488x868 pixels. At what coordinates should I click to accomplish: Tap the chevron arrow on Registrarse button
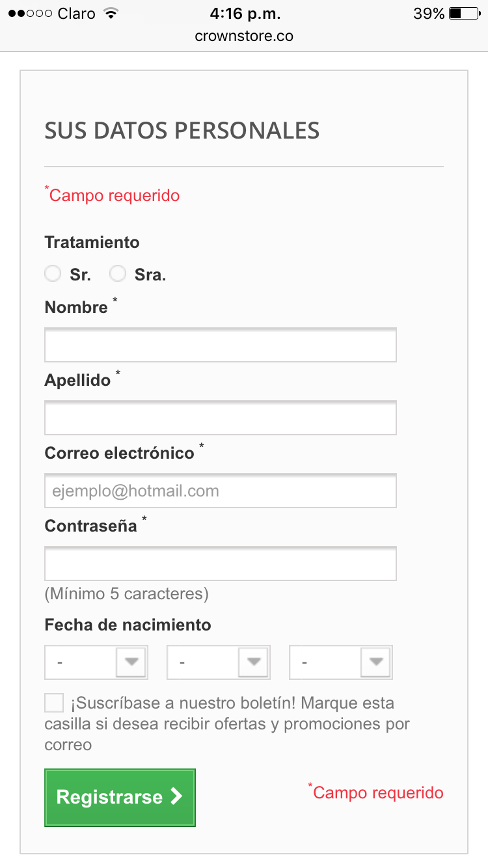click(176, 797)
